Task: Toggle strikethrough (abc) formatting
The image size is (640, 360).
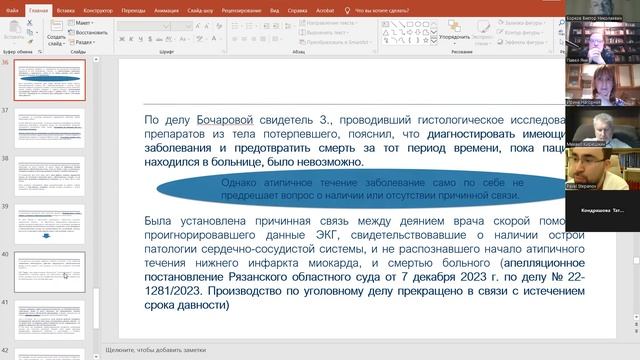Action: coord(159,39)
